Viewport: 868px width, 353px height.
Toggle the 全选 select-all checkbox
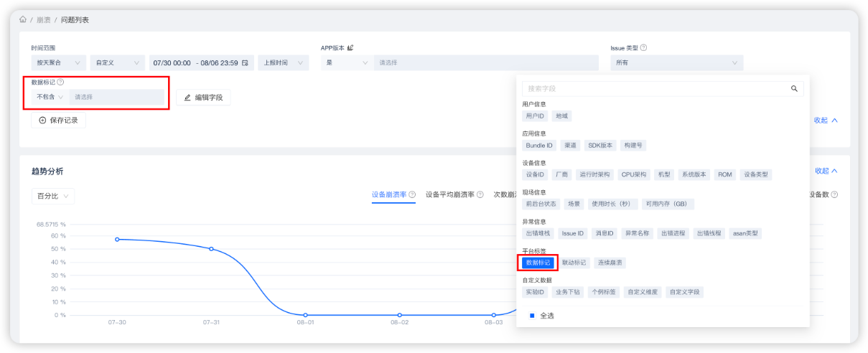532,316
